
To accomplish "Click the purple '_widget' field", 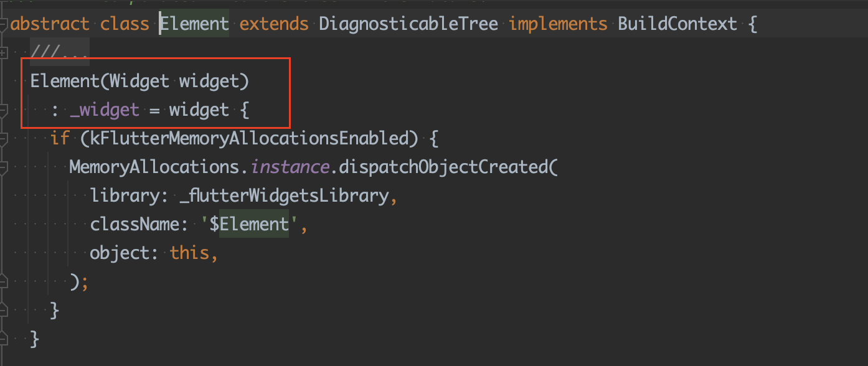I will (x=105, y=110).
